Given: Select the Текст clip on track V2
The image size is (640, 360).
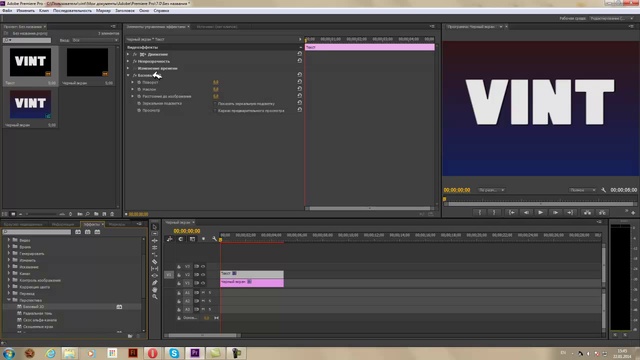Looking at the screenshot, I should point(252,274).
